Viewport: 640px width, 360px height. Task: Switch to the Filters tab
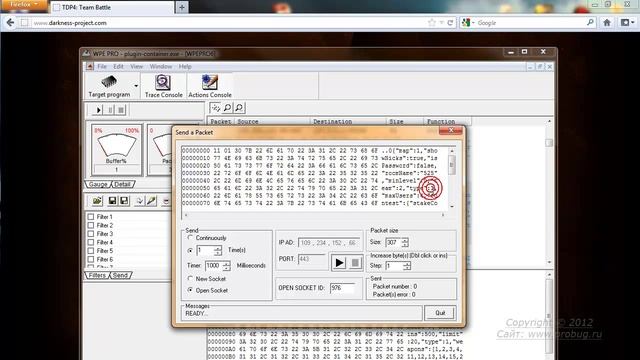click(x=97, y=276)
